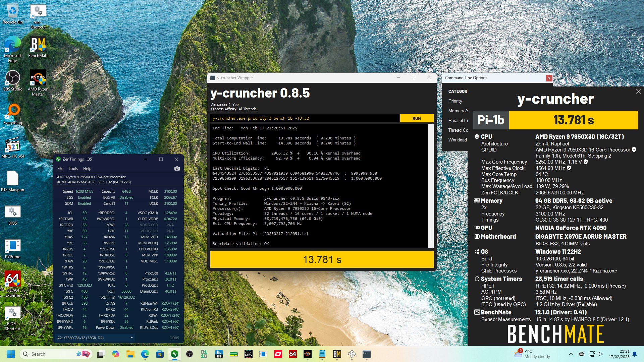Click the yellow RUN button in y-cruncher Wrapper
This screenshot has height=362, width=644.
pos(417,118)
